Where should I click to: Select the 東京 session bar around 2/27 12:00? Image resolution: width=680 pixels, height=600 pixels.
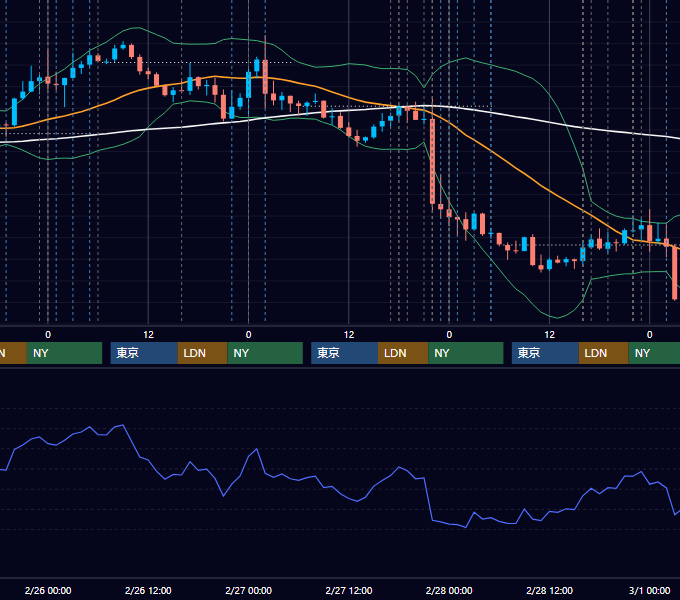[x=345, y=353]
